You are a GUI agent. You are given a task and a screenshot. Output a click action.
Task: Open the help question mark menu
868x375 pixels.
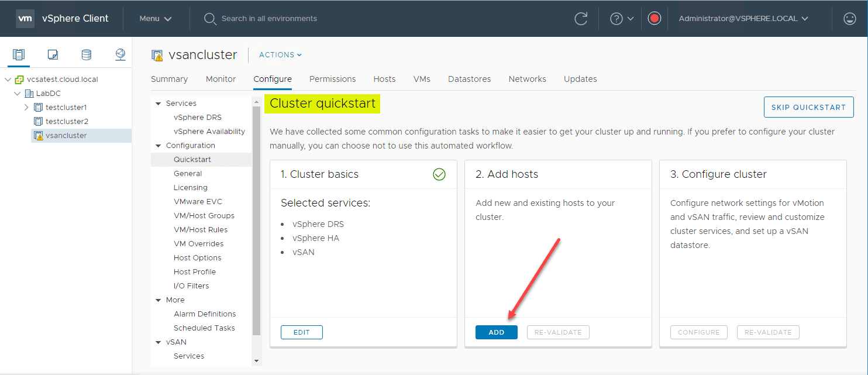pyautogui.click(x=622, y=19)
